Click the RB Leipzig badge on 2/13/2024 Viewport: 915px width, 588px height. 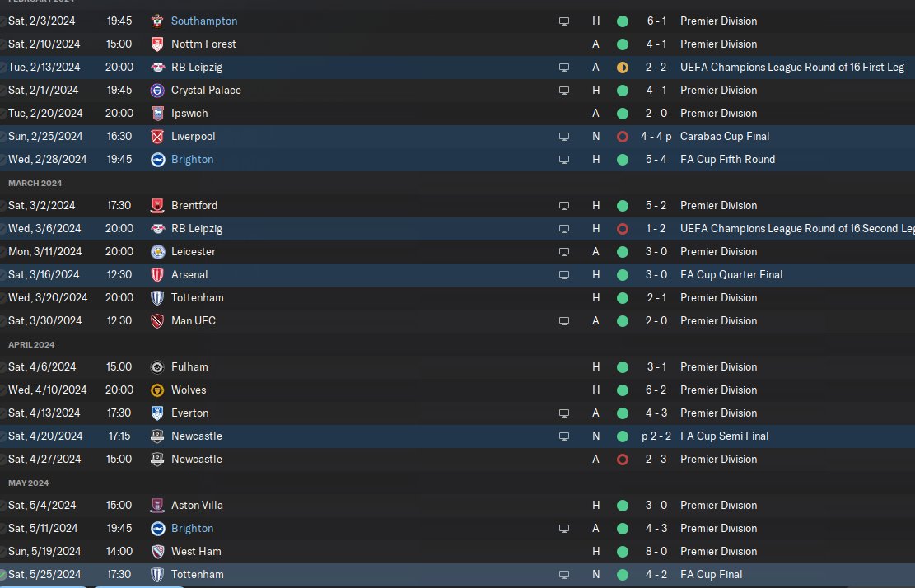pyautogui.click(x=157, y=67)
